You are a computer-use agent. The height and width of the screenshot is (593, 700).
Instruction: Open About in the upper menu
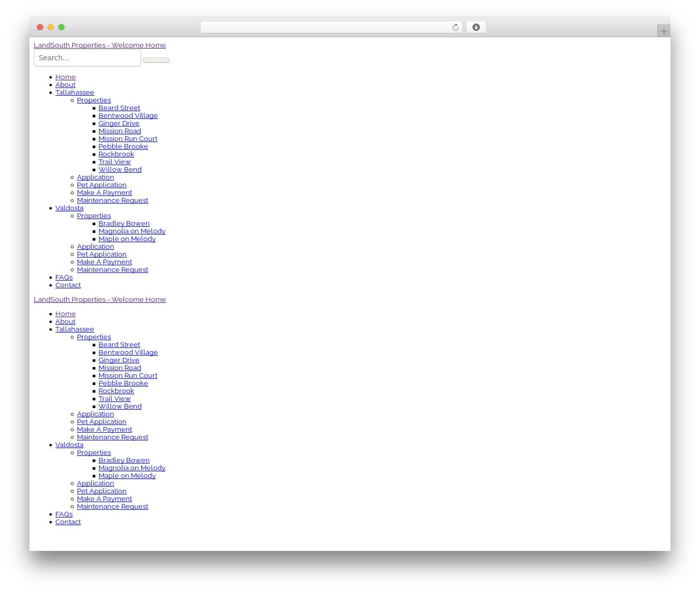[65, 85]
